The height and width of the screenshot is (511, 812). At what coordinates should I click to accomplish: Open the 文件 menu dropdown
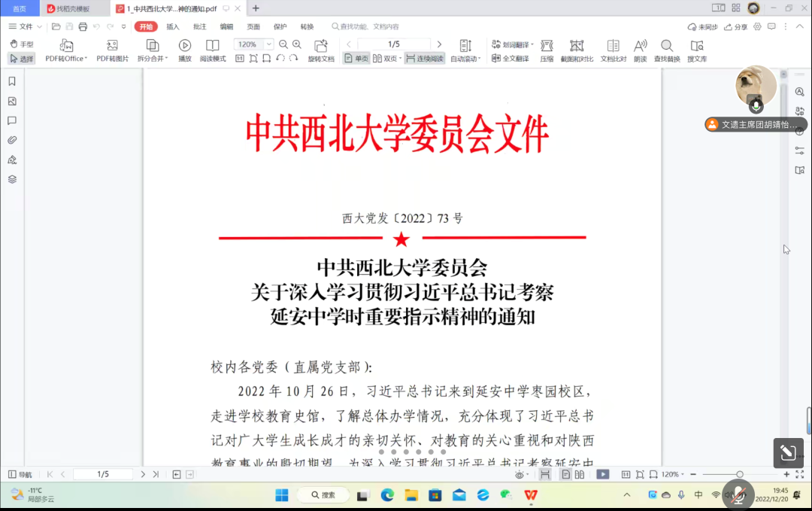pyautogui.click(x=26, y=26)
